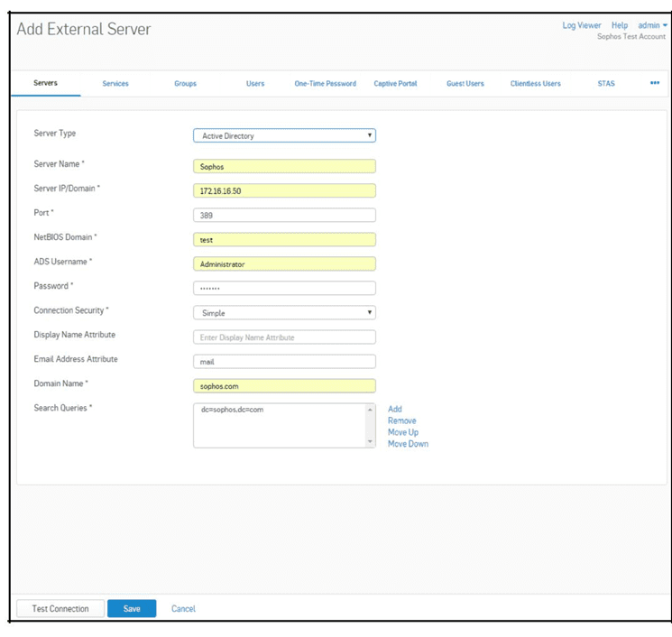Image resolution: width=672 pixels, height=637 pixels.
Task: Expand the Server Type dropdown
Action: (284, 135)
